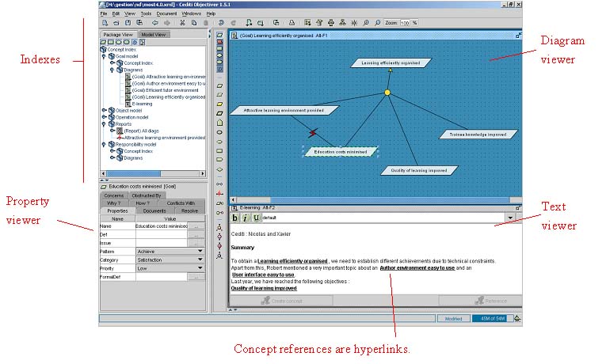Image resolution: width=606 pixels, height=364 pixels.
Task: Click the garbage collector icon in status bar
Action: [x=516, y=319]
